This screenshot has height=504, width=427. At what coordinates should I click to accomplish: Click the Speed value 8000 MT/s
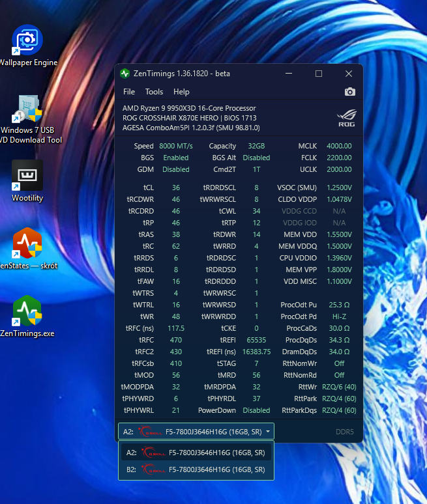click(x=176, y=146)
